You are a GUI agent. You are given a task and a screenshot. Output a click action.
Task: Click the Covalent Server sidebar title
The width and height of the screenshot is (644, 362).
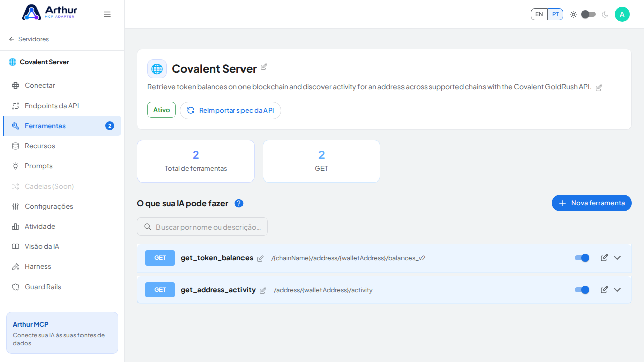coord(44,62)
